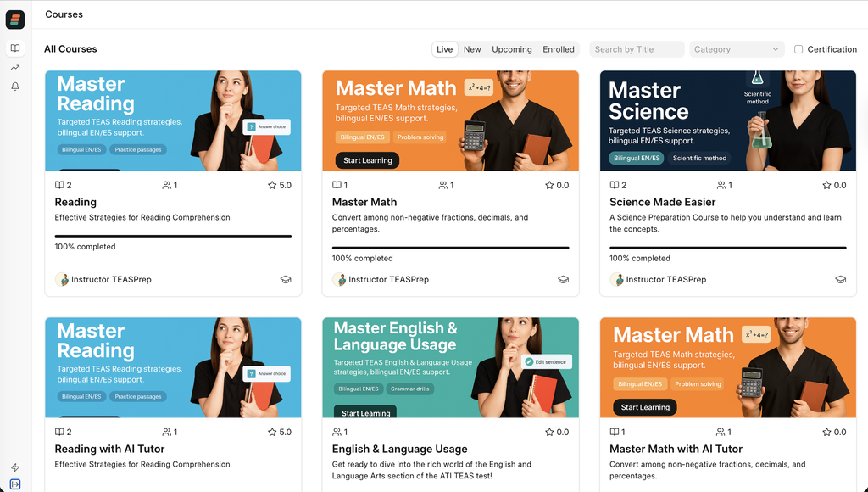Open the trending analytics icon in sidebar

pos(15,67)
